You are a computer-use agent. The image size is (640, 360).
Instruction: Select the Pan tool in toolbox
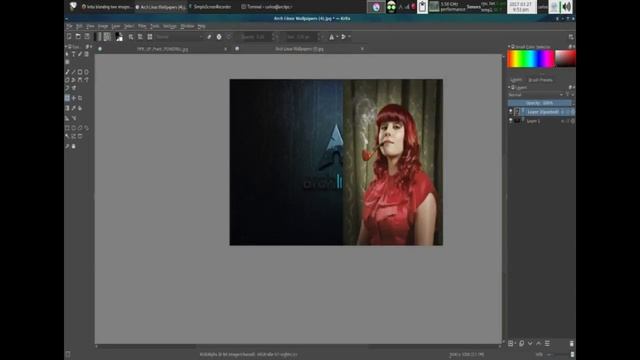[x=74, y=146]
